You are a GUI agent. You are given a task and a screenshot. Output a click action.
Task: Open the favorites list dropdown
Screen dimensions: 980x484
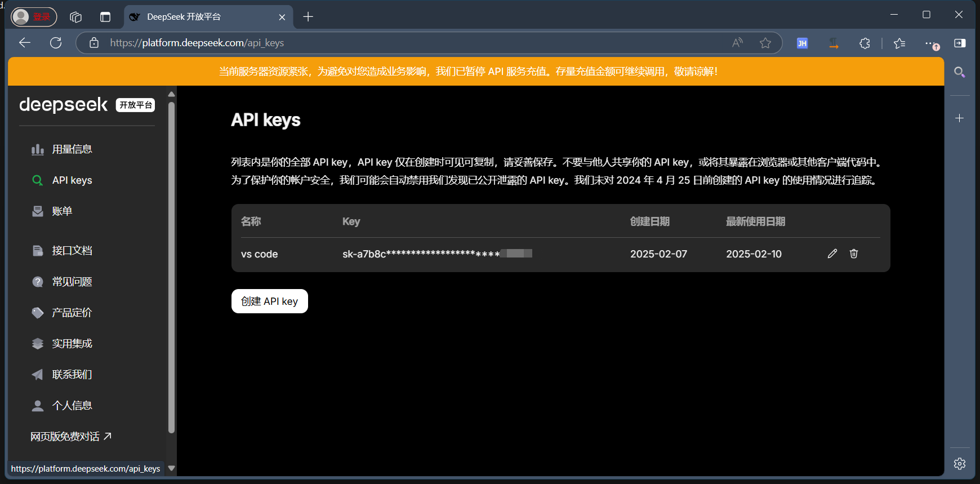point(899,43)
